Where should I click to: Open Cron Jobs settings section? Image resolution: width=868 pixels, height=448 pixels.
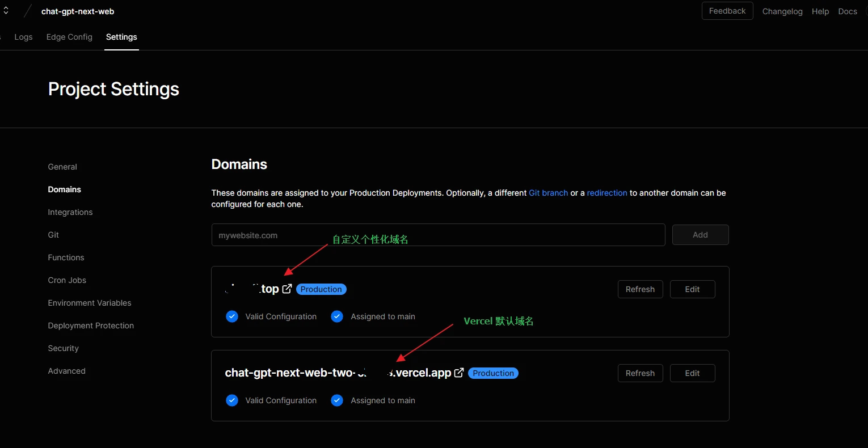pyautogui.click(x=67, y=280)
